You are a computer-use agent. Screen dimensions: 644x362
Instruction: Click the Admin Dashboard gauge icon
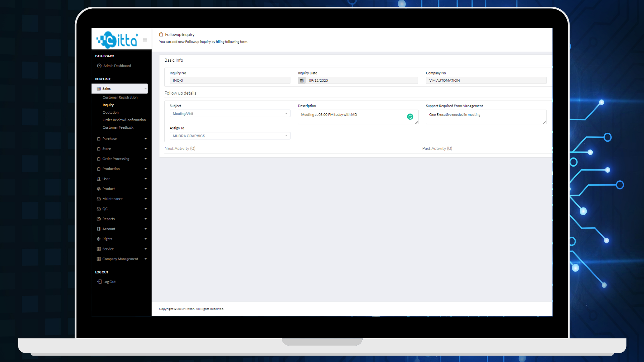[x=99, y=66]
